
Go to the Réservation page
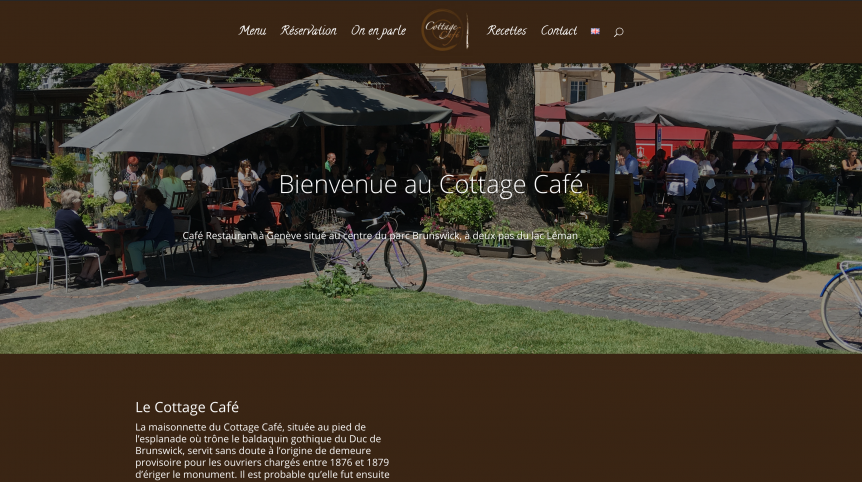click(x=308, y=31)
